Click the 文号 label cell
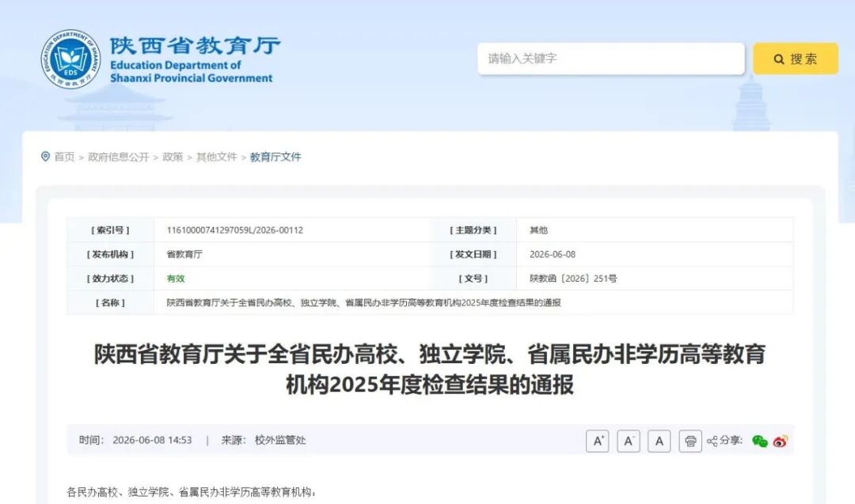This screenshot has height=504, width=855. [473, 279]
